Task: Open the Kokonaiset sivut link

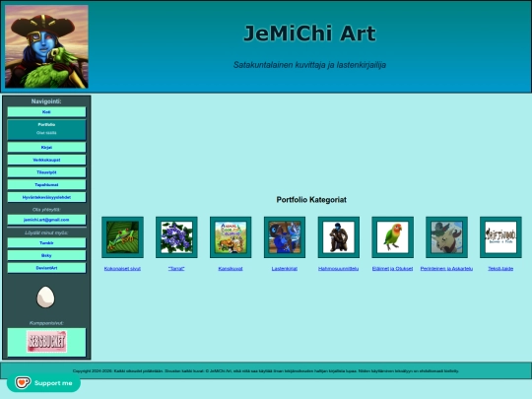Action: coord(122,269)
